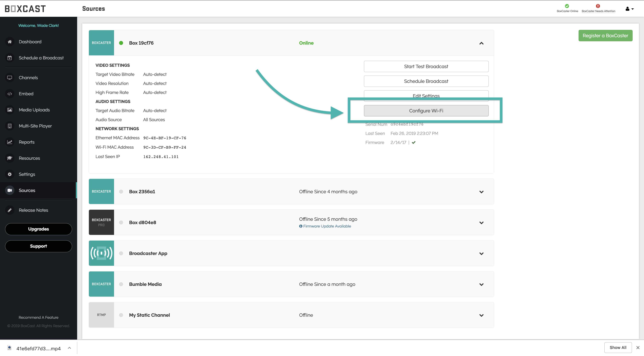Open the Multi-Site Player menu item
Screen dimensions: 644x356
pyautogui.click(x=35, y=126)
